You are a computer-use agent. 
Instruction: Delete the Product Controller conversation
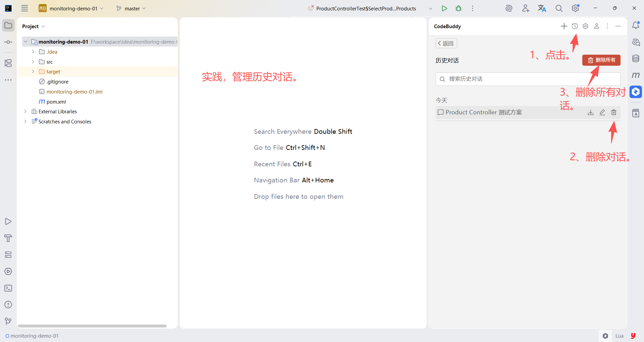(x=614, y=112)
